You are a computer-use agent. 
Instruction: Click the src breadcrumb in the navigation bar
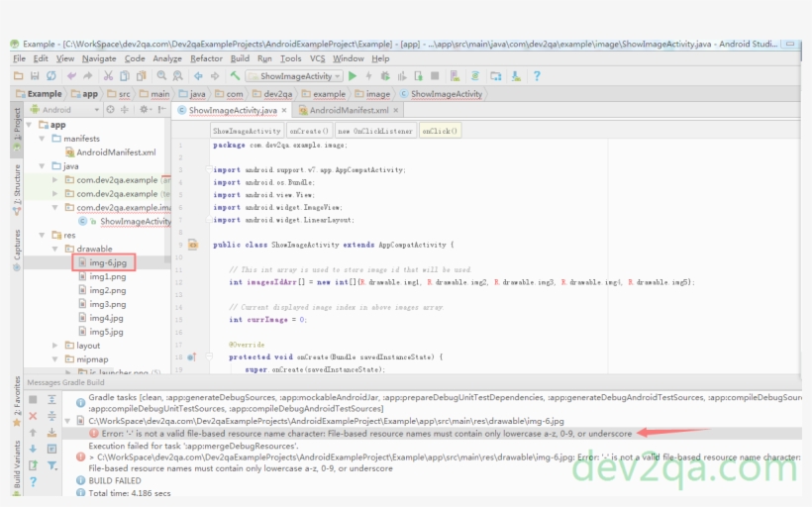[x=119, y=94]
